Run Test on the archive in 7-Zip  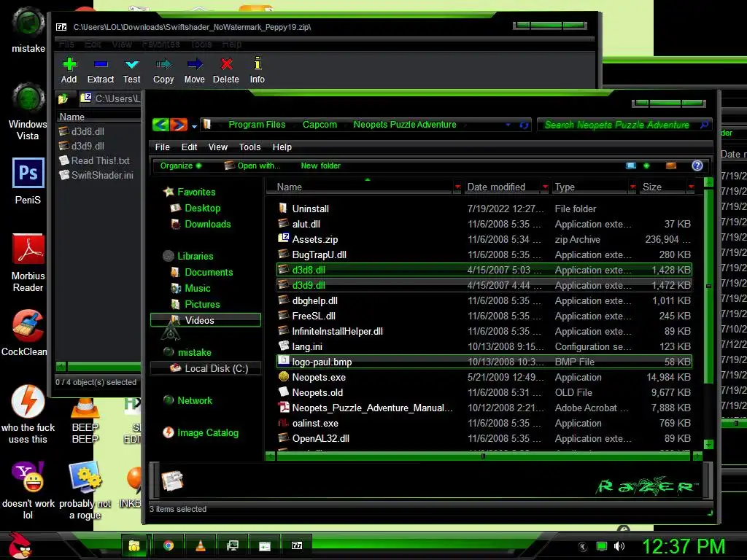131,70
